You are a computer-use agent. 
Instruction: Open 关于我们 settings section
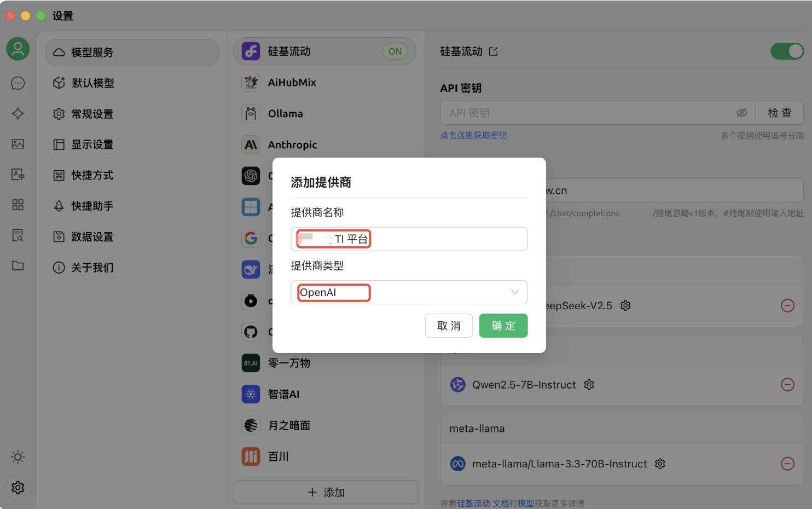pos(132,268)
